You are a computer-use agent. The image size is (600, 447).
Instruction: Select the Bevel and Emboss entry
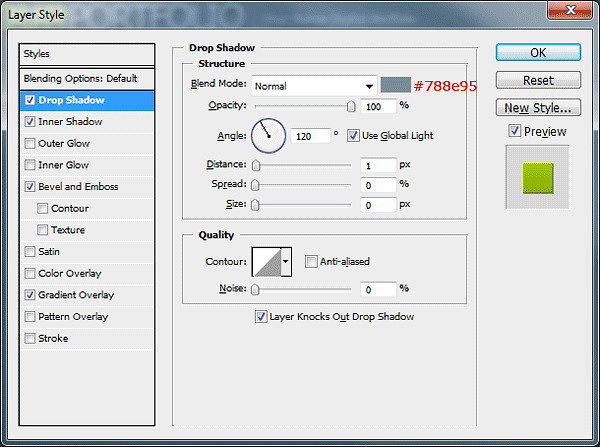click(78, 186)
